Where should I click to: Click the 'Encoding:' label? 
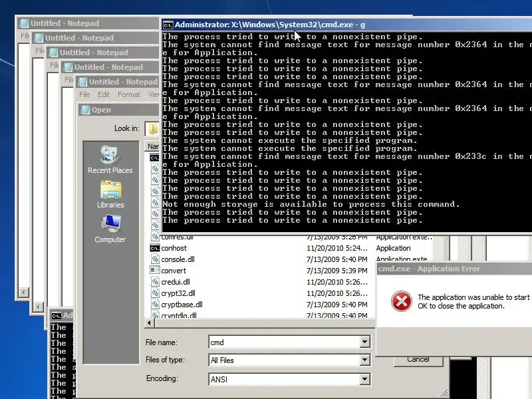[x=162, y=378]
